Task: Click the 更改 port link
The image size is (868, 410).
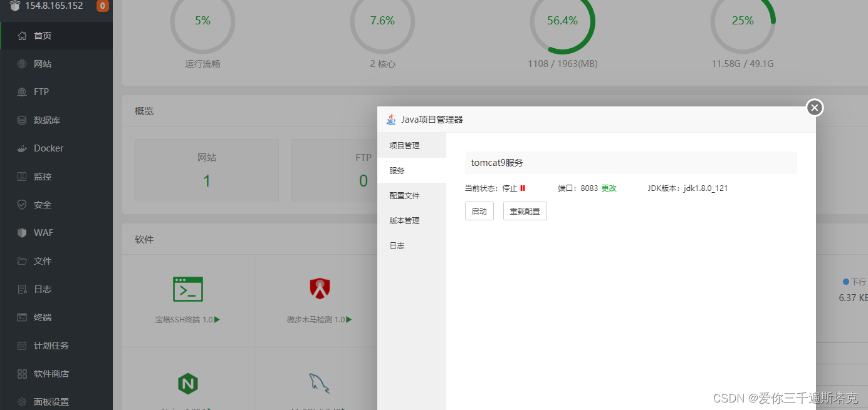Action: tap(609, 188)
